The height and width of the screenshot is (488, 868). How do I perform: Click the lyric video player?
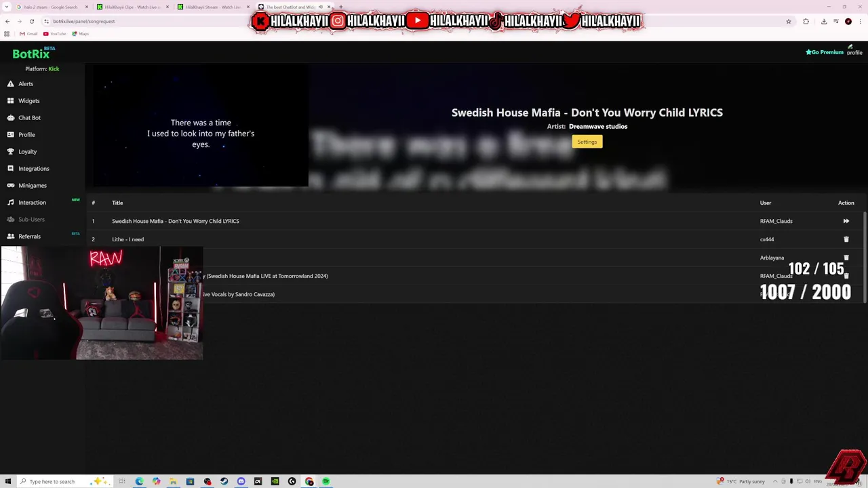click(x=201, y=126)
